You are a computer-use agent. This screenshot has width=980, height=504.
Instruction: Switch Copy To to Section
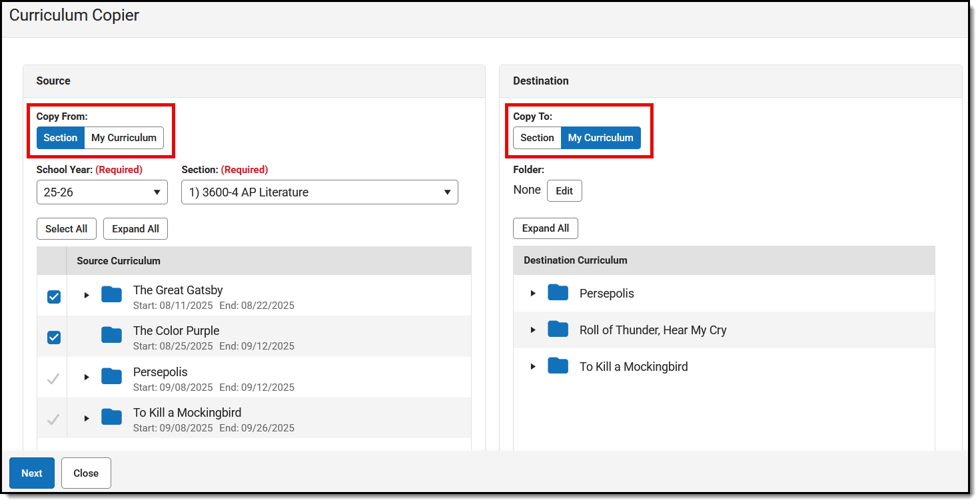pyautogui.click(x=537, y=138)
